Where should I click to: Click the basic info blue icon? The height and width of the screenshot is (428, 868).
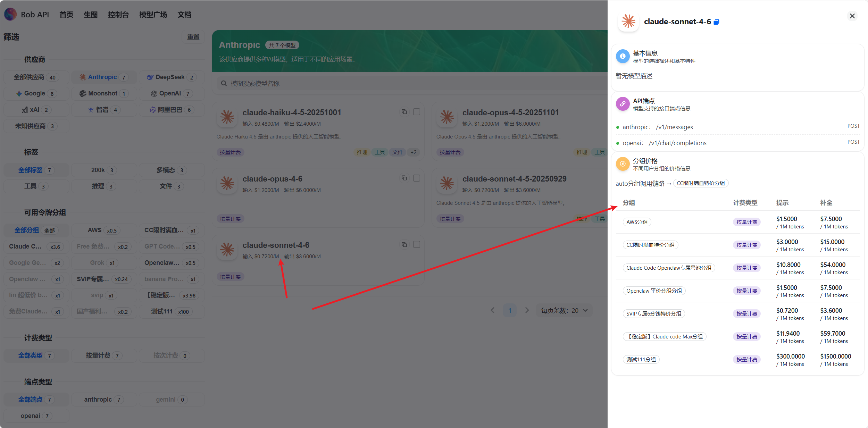[623, 56]
